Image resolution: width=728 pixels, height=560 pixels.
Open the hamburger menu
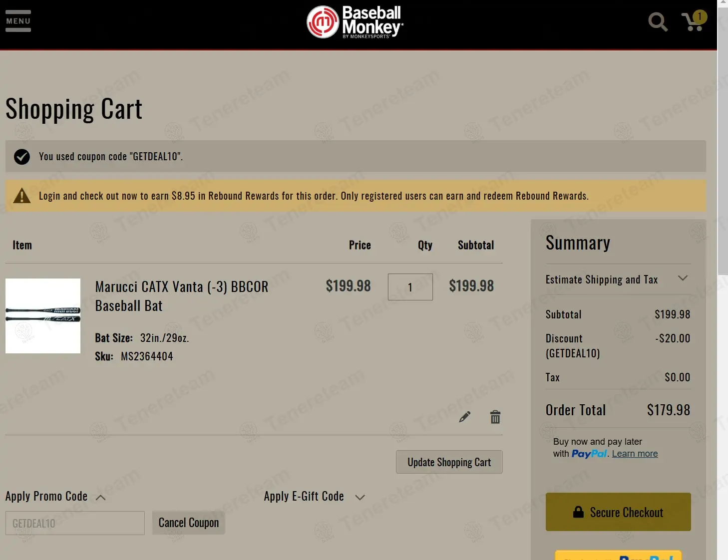(x=18, y=21)
